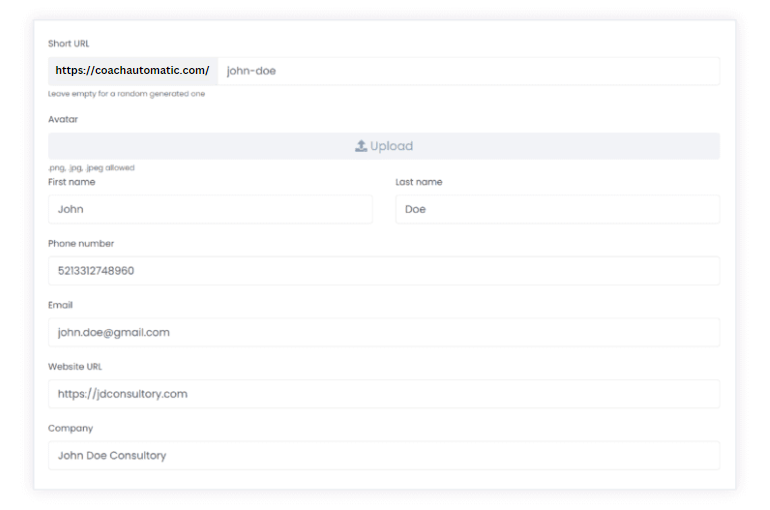Click the "Last name" label
Viewport: 770px width, 510px height.
[x=418, y=182]
